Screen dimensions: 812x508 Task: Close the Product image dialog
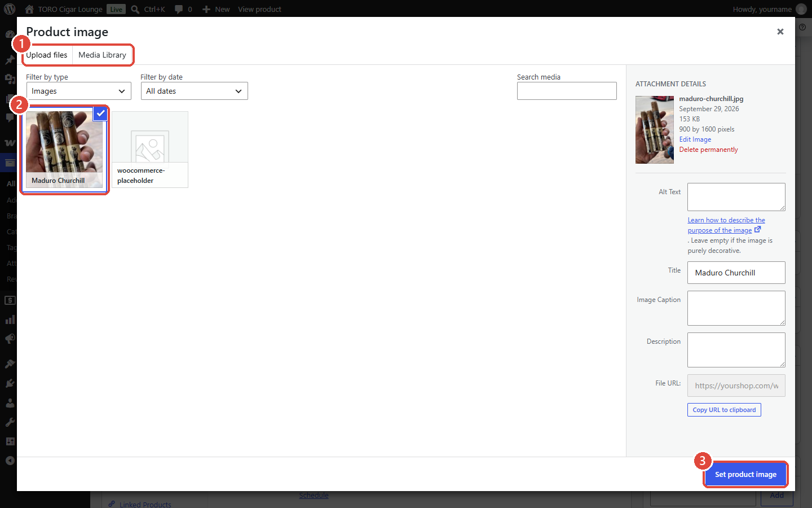coord(780,32)
